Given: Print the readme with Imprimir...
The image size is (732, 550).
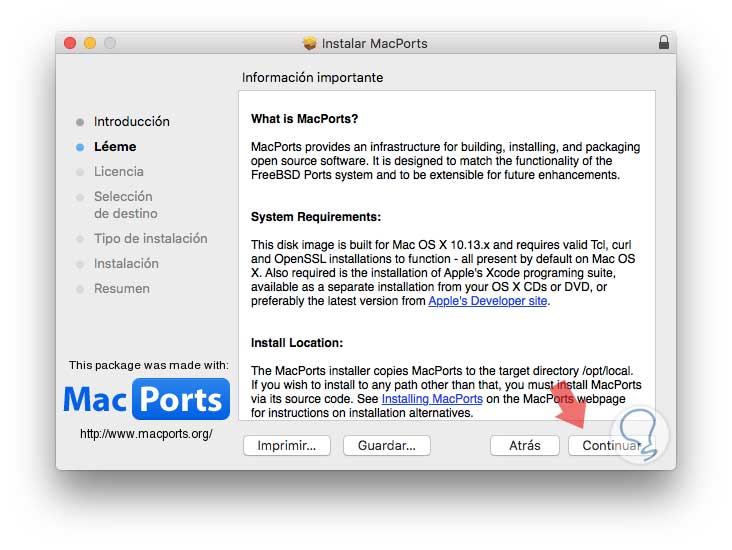Looking at the screenshot, I should click(x=287, y=445).
